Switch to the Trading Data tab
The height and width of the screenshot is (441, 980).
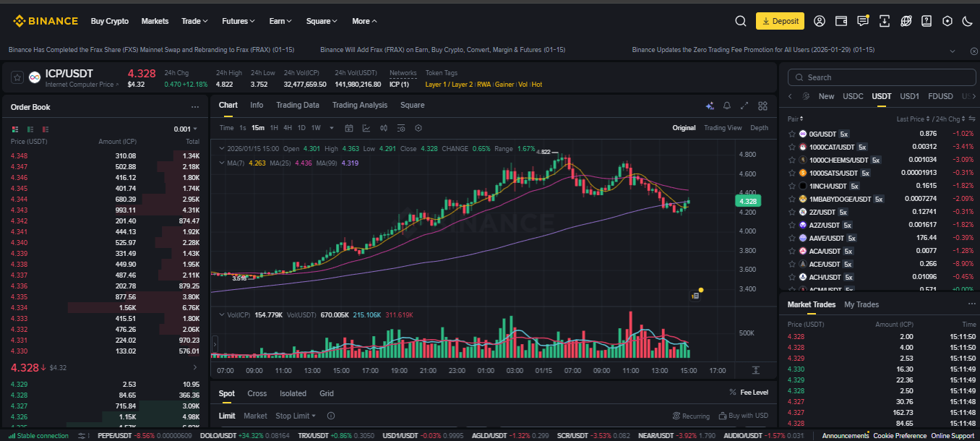(297, 105)
